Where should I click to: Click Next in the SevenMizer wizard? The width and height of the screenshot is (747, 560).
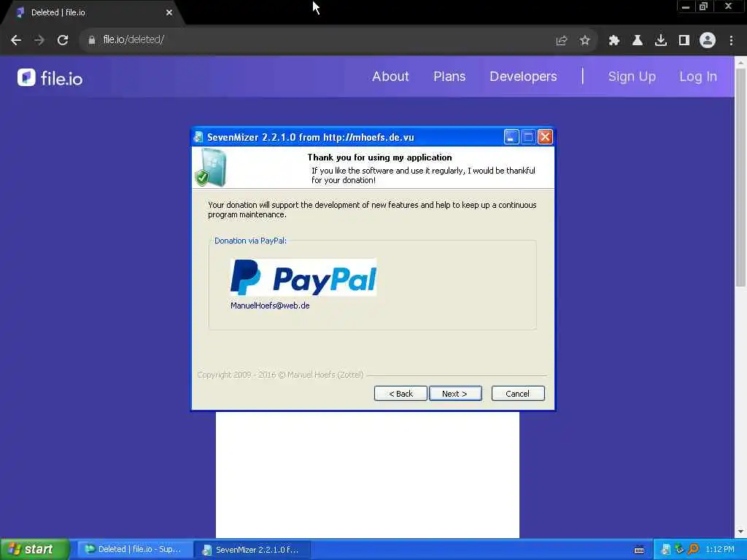pyautogui.click(x=455, y=393)
